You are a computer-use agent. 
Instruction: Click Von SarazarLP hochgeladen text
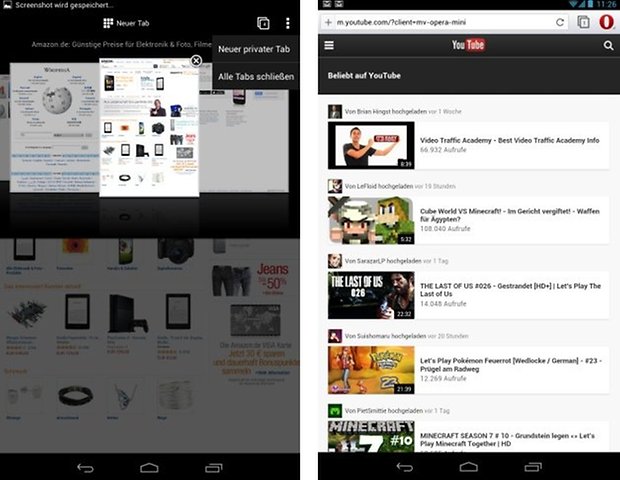[383, 261]
